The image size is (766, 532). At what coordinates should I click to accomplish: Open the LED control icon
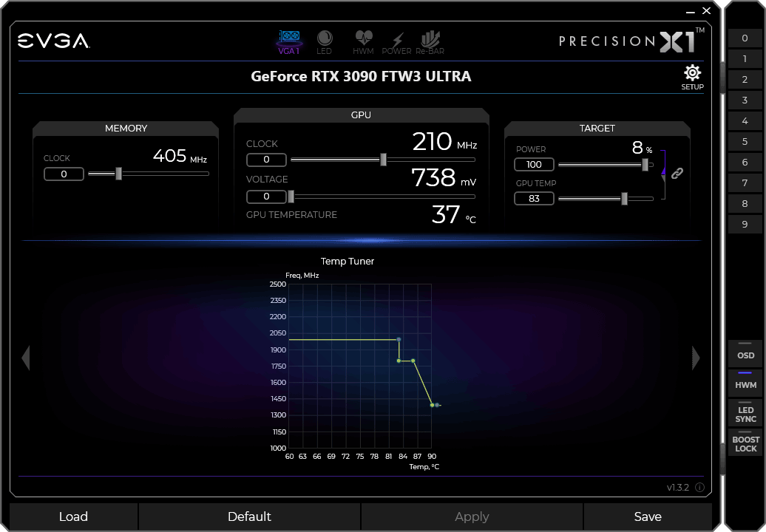325,41
